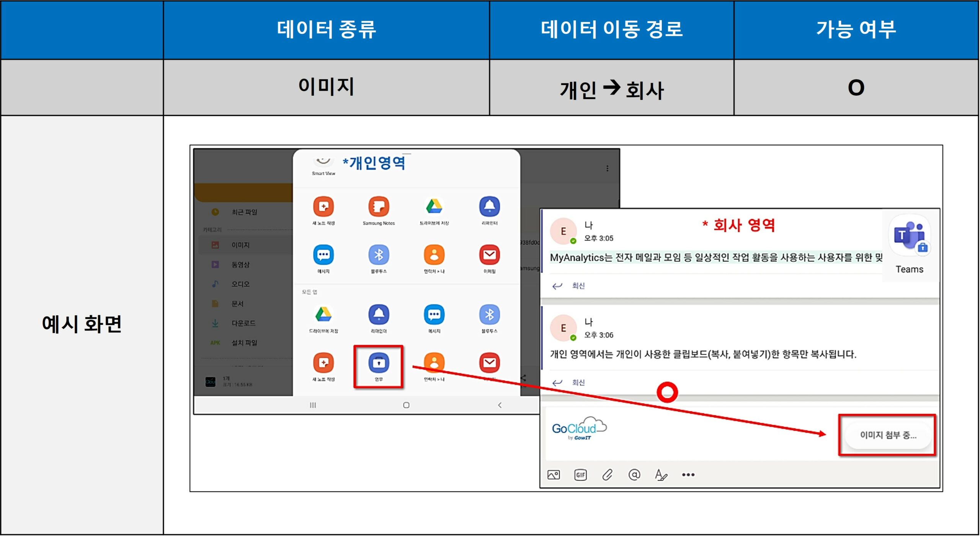Tap the Android home navigation button

(x=406, y=405)
